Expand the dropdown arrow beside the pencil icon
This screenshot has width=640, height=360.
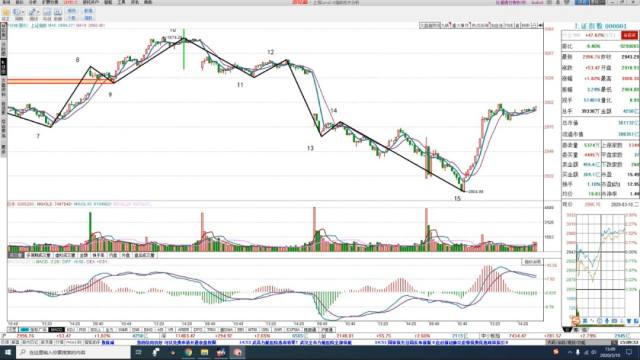tap(38, 12)
